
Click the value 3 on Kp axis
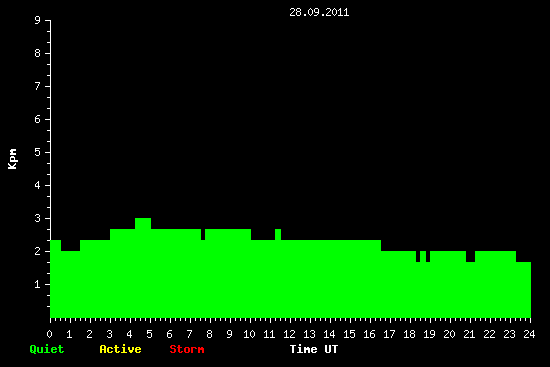point(38,218)
